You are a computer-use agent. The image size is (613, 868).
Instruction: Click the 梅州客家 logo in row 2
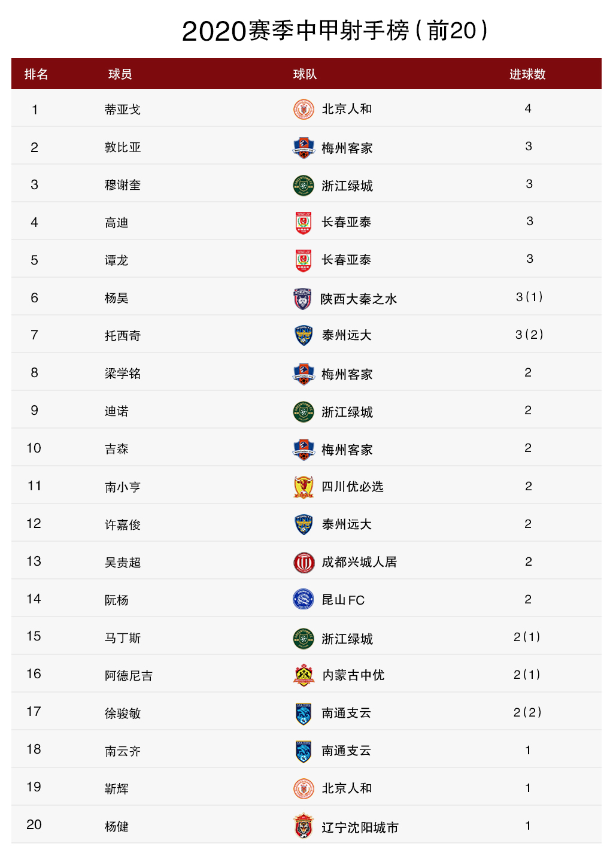[x=304, y=147]
